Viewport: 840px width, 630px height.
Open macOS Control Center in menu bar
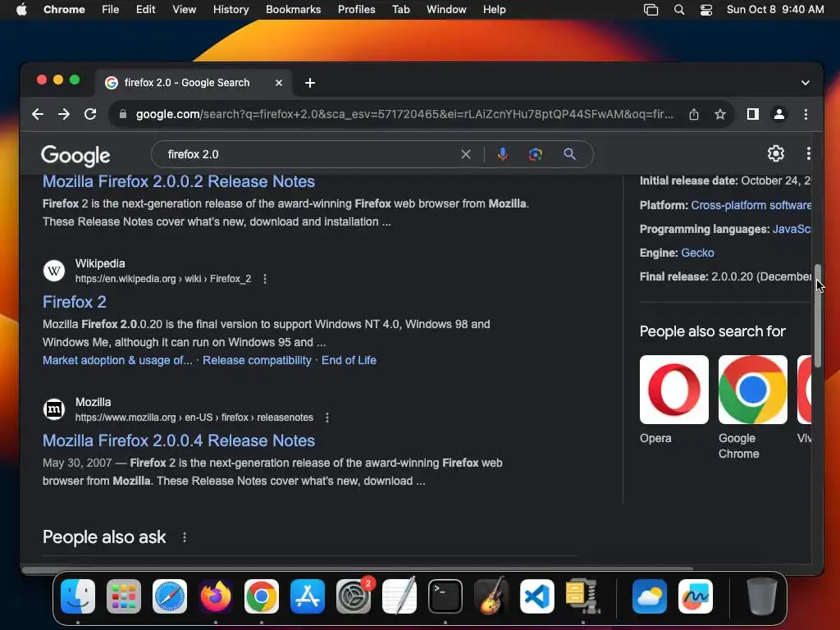[x=706, y=10]
